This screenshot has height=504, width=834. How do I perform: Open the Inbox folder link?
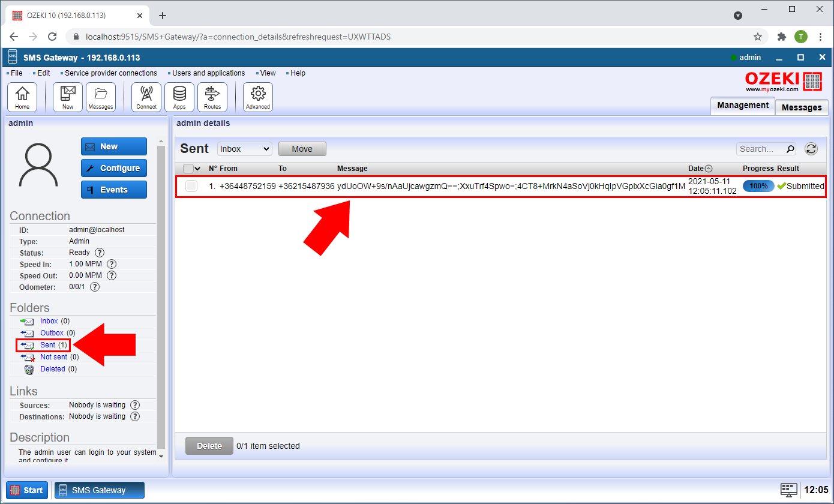tap(49, 321)
